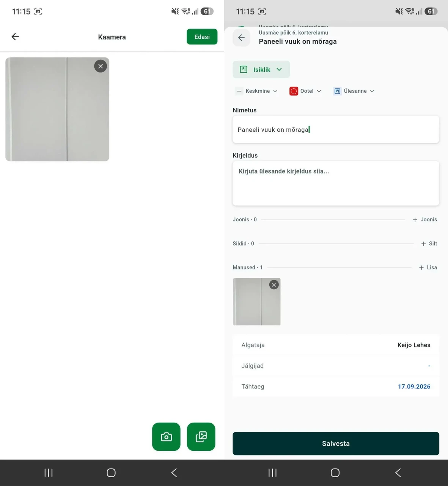Add an attachment with + Lisa

[x=428, y=268]
